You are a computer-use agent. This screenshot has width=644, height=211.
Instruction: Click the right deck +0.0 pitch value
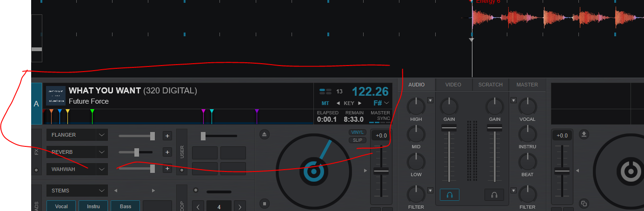[562, 135]
